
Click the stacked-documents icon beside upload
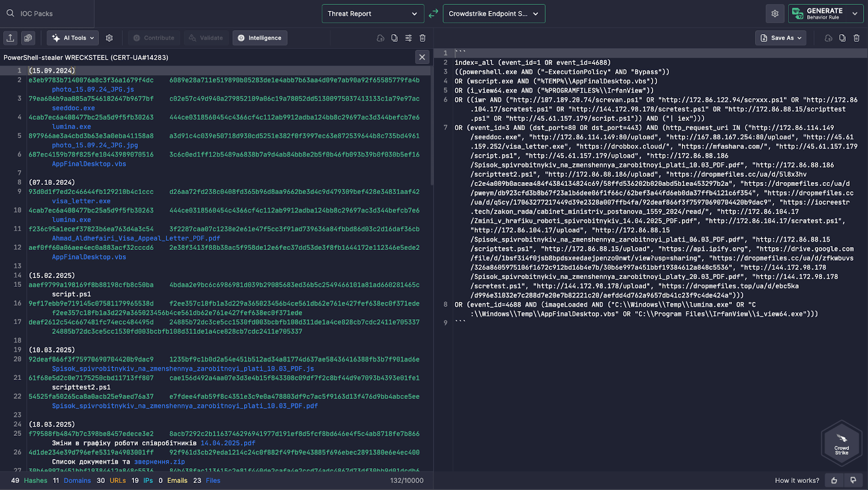28,38
